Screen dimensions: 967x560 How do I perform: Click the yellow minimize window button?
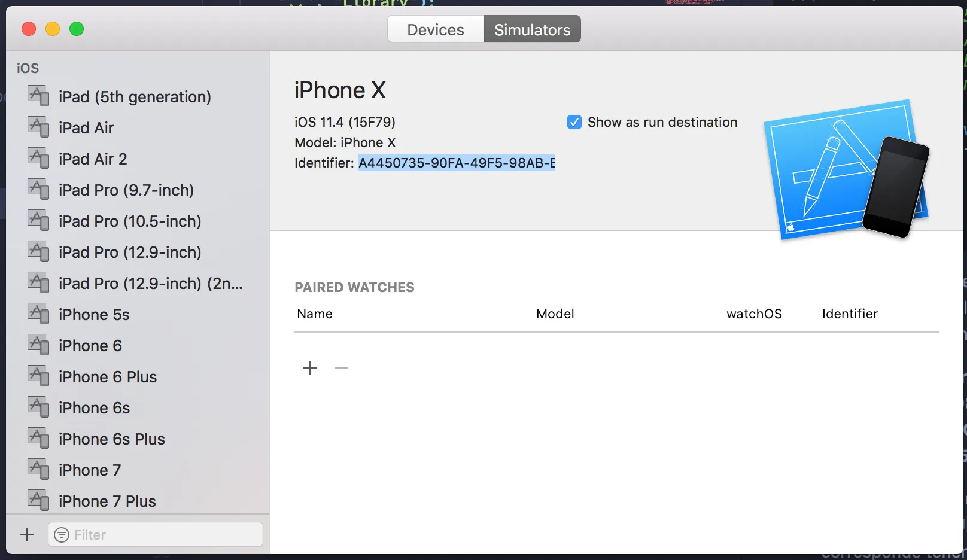click(x=53, y=29)
